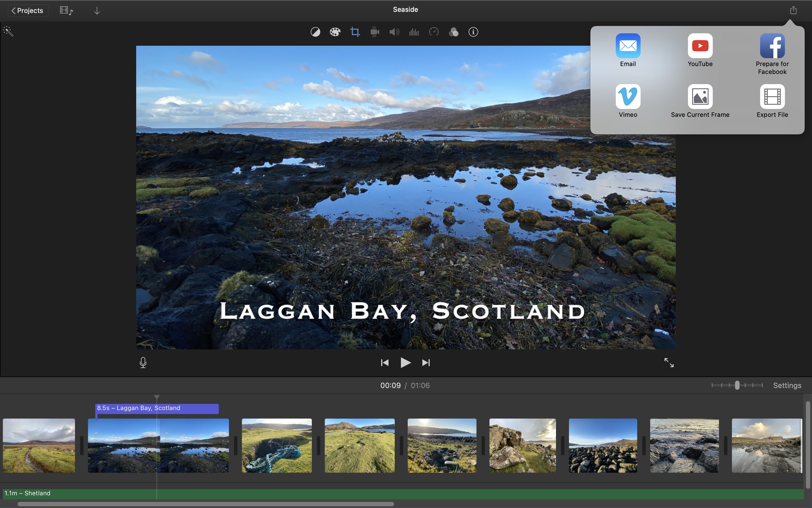This screenshot has height=508, width=812.
Task: Click transition after the tide pool clip
Action: 235,446
